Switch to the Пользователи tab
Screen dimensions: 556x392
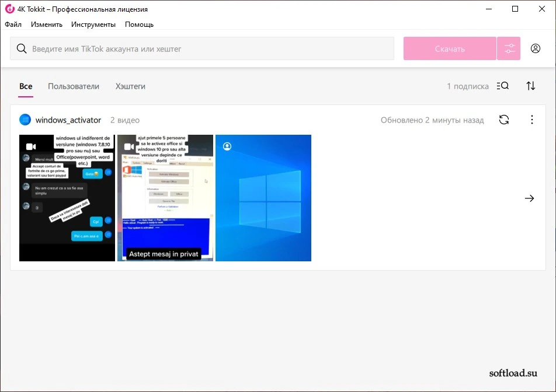pyautogui.click(x=74, y=86)
